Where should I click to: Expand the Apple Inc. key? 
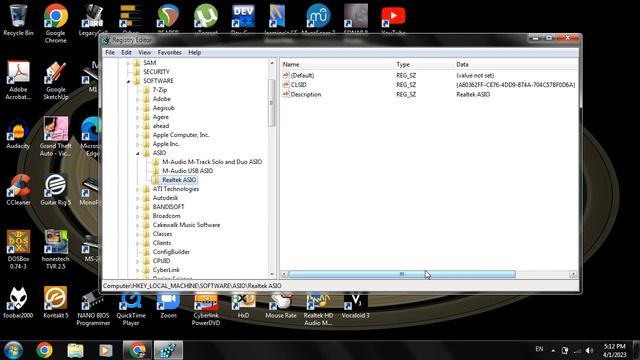coord(138,144)
